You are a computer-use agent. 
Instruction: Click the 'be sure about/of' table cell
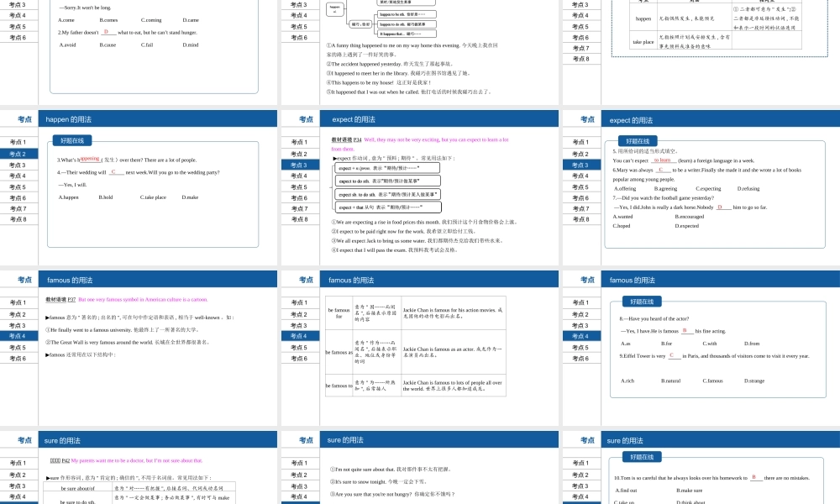point(77,489)
